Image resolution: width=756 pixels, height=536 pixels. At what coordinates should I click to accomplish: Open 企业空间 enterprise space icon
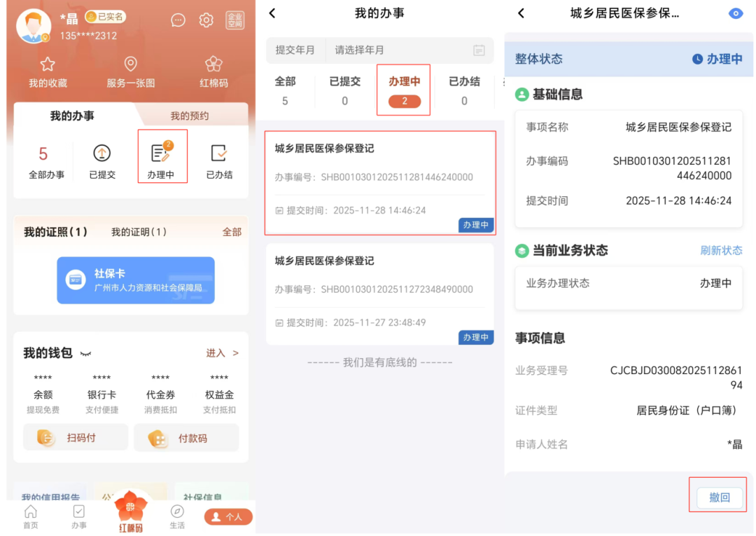coord(235,20)
